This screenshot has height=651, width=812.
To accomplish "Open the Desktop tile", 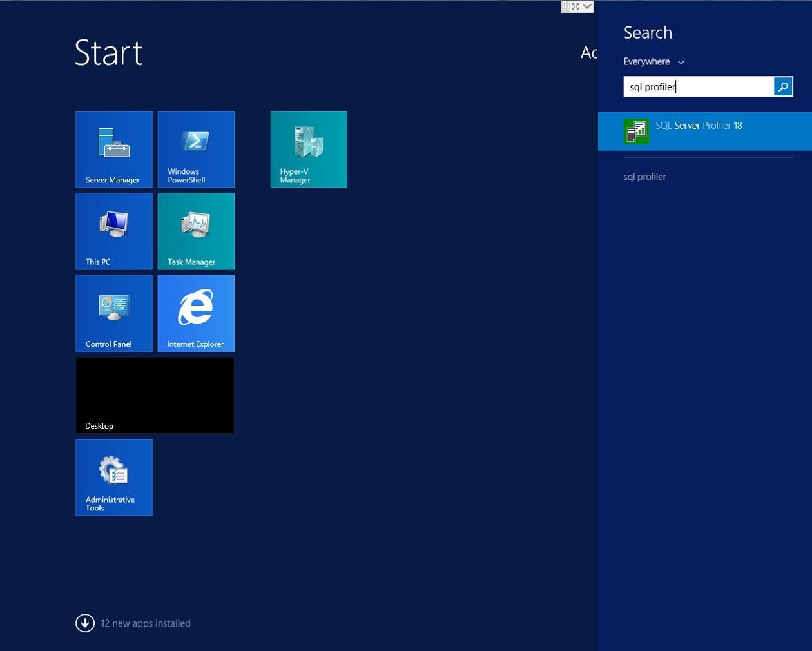I will coord(155,395).
